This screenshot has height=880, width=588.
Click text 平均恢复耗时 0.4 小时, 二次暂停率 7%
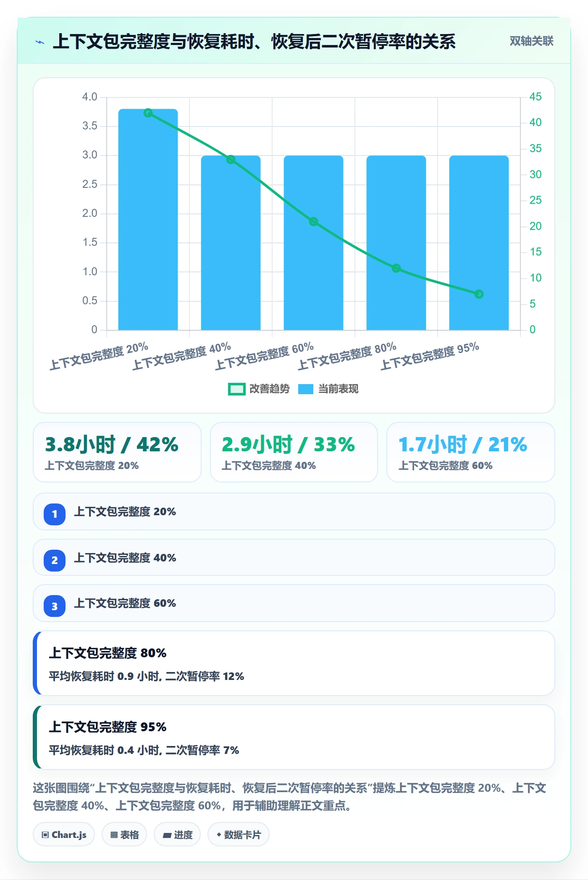[144, 750]
